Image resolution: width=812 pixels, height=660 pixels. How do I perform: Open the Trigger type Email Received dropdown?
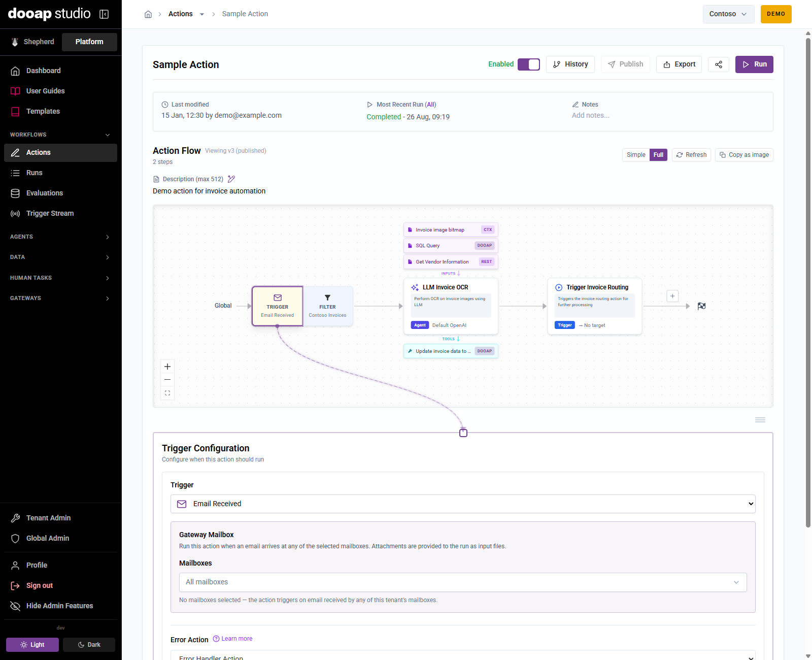click(463, 504)
